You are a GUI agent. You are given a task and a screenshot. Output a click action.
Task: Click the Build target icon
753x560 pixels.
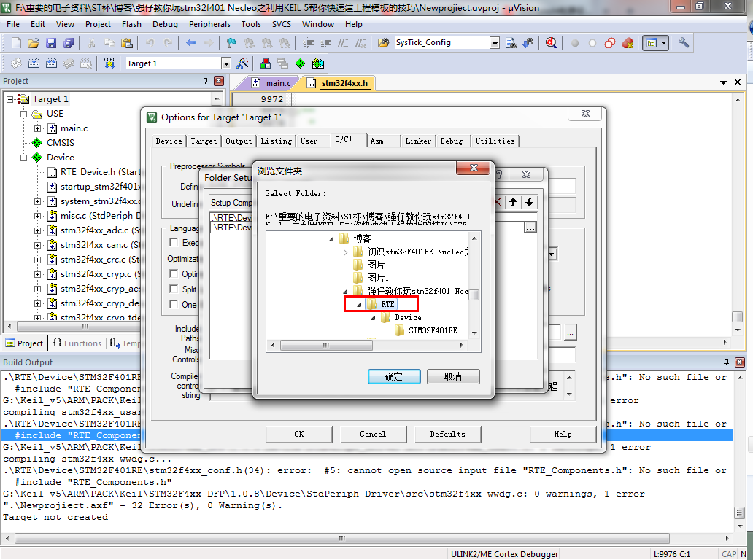tap(34, 63)
